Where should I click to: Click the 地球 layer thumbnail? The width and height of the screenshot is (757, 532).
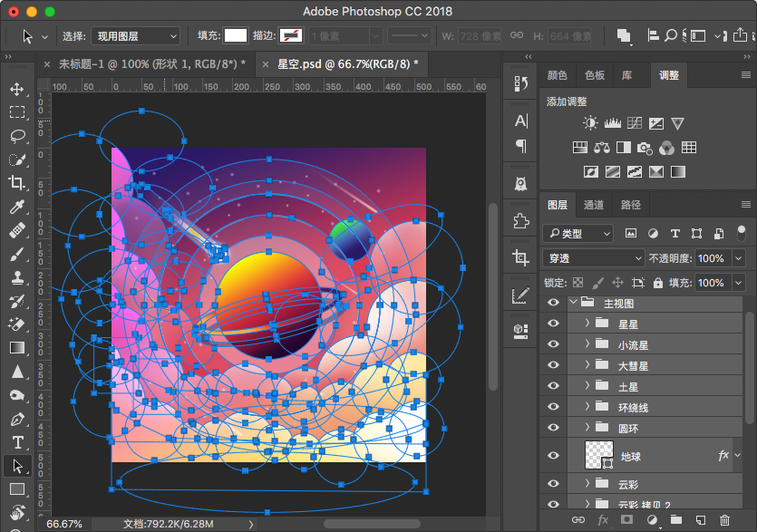(x=598, y=455)
